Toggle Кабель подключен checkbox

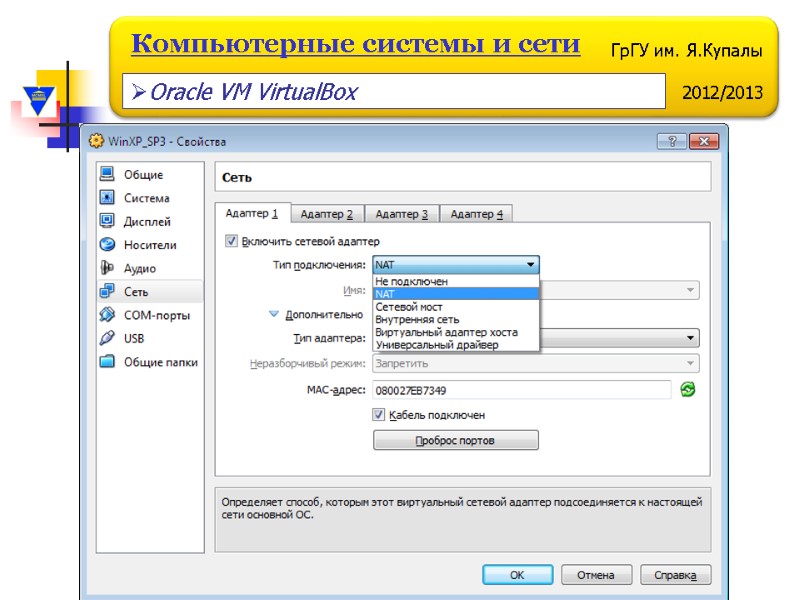378,415
